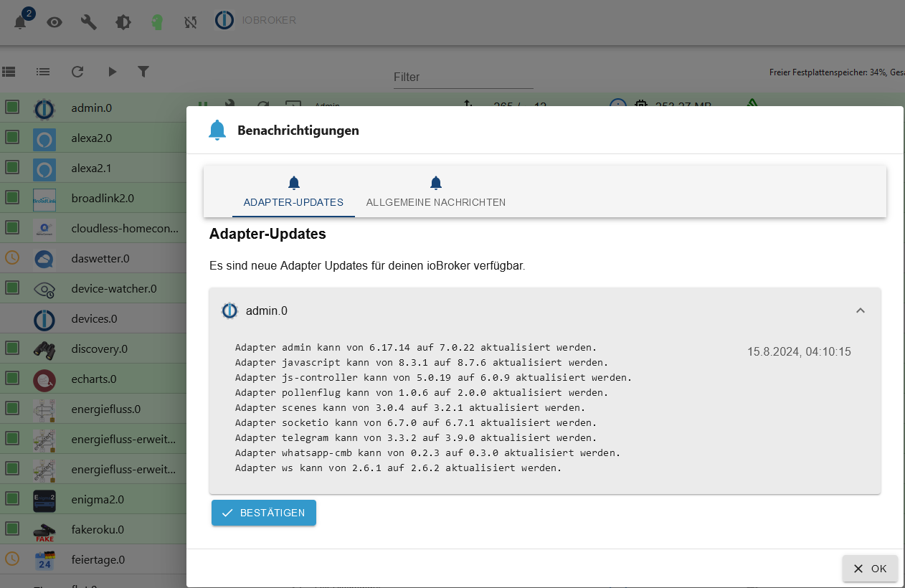The image size is (905, 588).
Task: Select the device-watcher.0 instance name
Action: click(x=114, y=289)
